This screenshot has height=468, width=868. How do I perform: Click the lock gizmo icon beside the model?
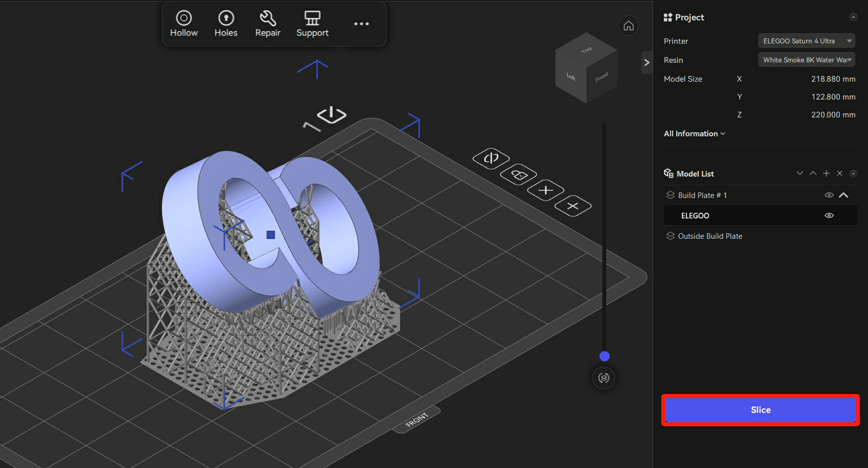518,175
